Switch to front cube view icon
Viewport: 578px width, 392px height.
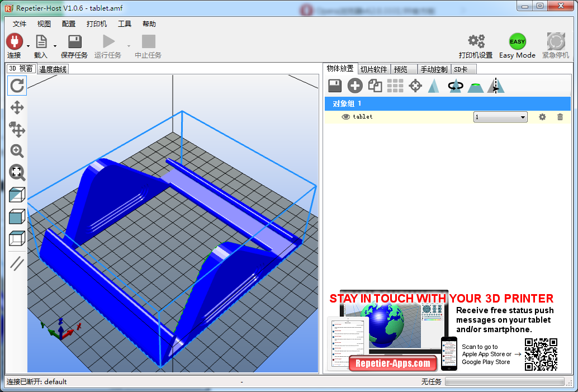[17, 216]
